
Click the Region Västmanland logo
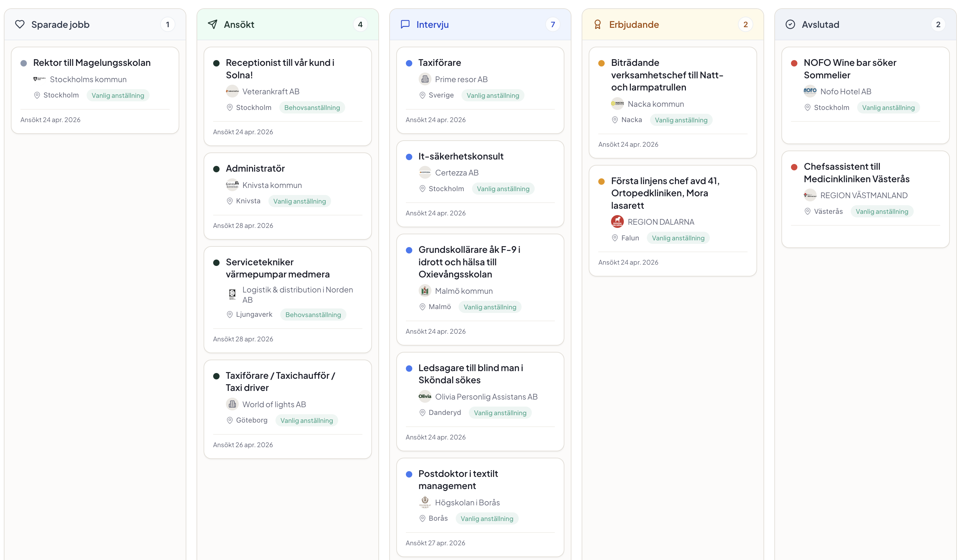pyautogui.click(x=810, y=195)
